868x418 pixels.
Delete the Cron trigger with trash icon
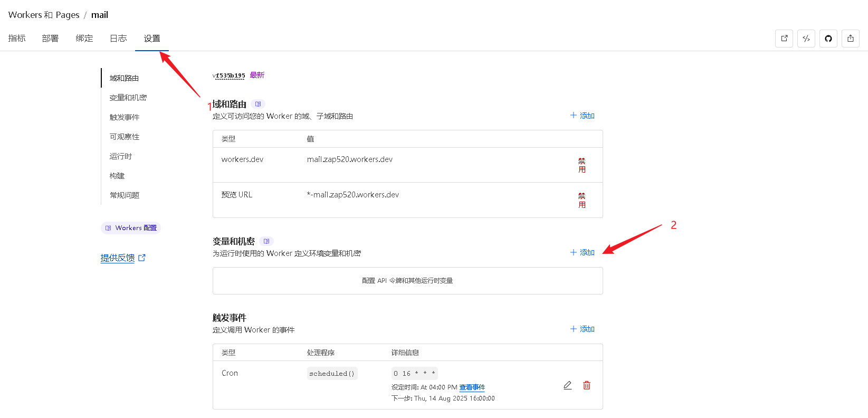pyautogui.click(x=587, y=385)
